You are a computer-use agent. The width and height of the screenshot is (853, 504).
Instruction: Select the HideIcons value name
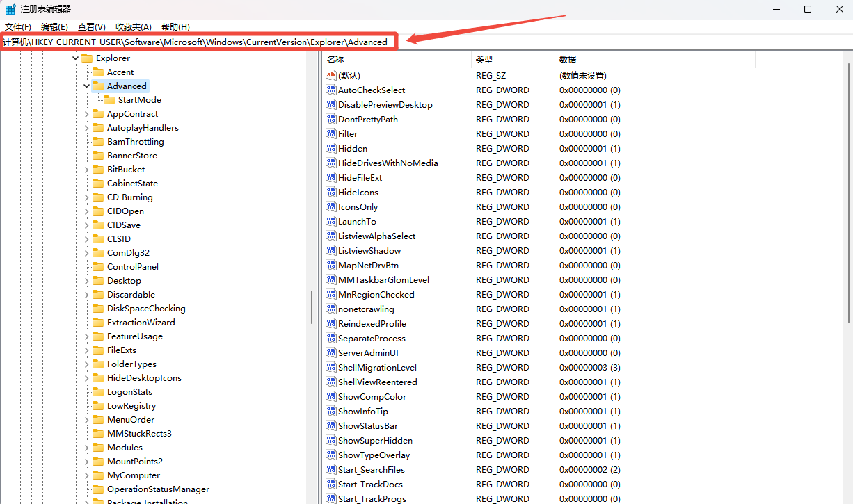358,192
